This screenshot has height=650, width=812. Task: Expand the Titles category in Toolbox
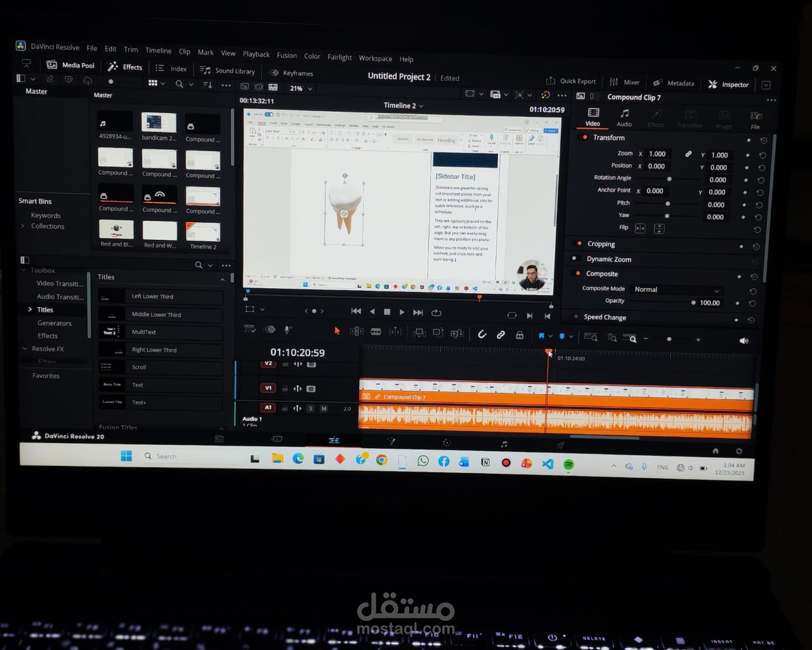(30, 310)
